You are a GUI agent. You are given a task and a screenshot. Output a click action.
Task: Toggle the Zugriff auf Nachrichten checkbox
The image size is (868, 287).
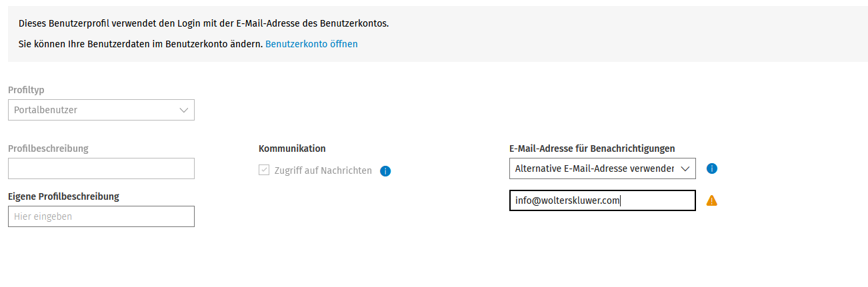tap(264, 170)
